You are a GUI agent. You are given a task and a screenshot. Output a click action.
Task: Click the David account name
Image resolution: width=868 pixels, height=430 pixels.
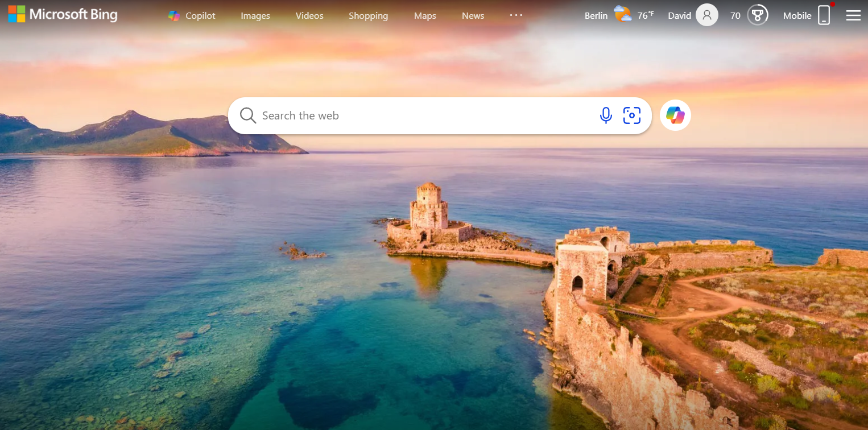point(679,16)
